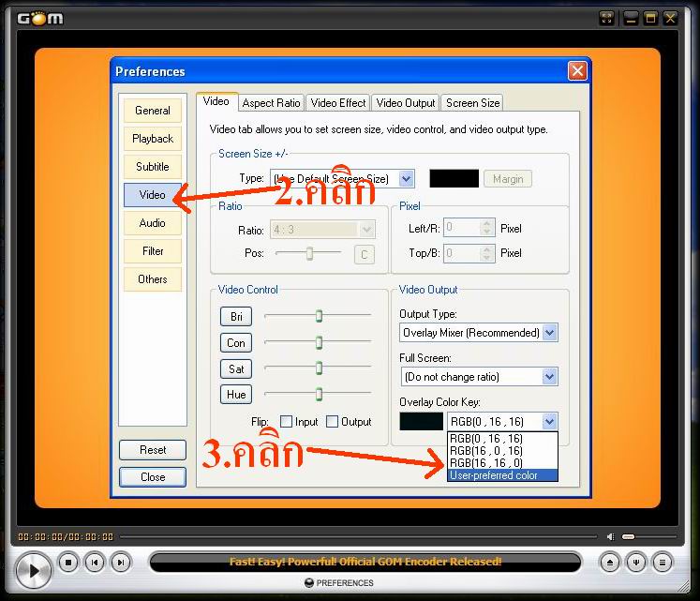
Task: Open the control panel equalizer icon
Action: [x=636, y=563]
